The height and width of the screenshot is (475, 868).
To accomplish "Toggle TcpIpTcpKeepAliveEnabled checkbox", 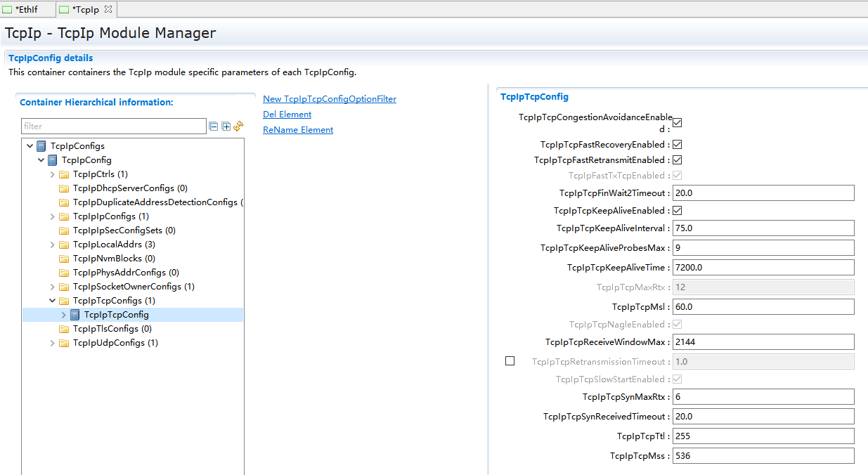I will [678, 211].
